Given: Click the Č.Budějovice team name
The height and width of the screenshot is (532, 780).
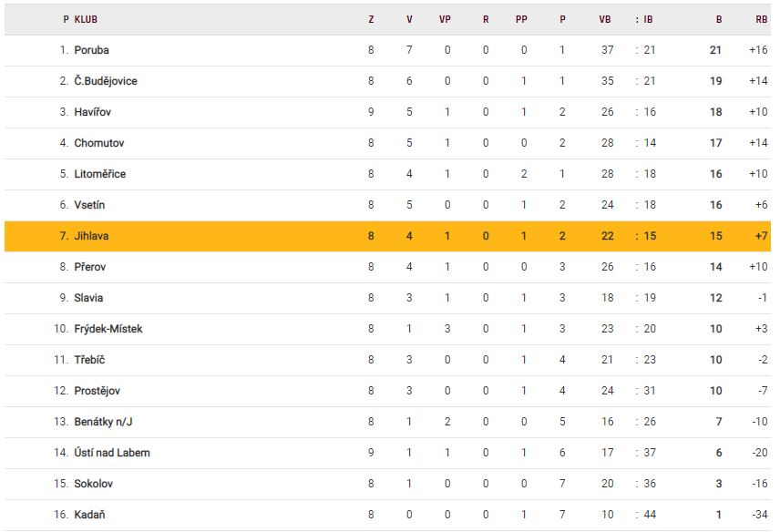Looking at the screenshot, I should 106,81.
